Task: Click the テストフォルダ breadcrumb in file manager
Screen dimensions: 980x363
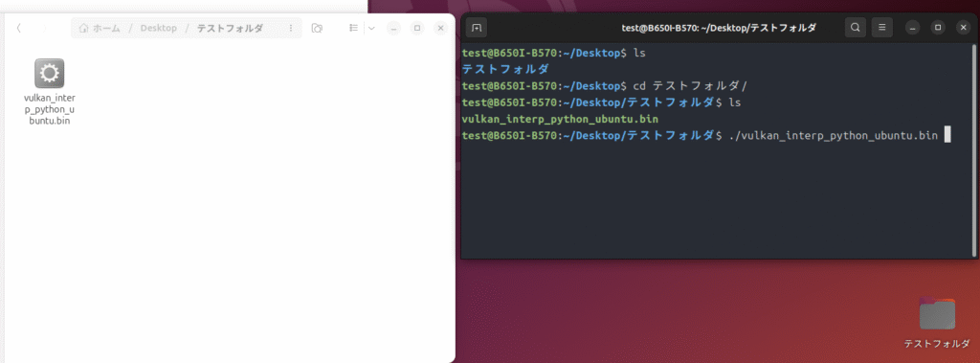Action: point(230,28)
